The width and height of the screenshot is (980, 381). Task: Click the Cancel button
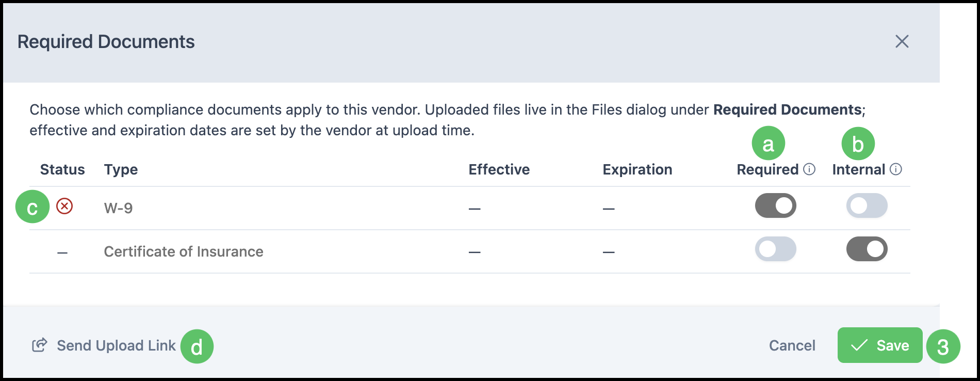[792, 345]
